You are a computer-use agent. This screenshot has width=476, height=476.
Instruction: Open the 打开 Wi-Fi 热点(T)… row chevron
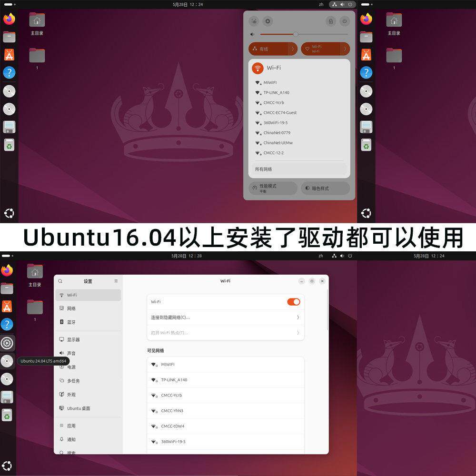298,333
